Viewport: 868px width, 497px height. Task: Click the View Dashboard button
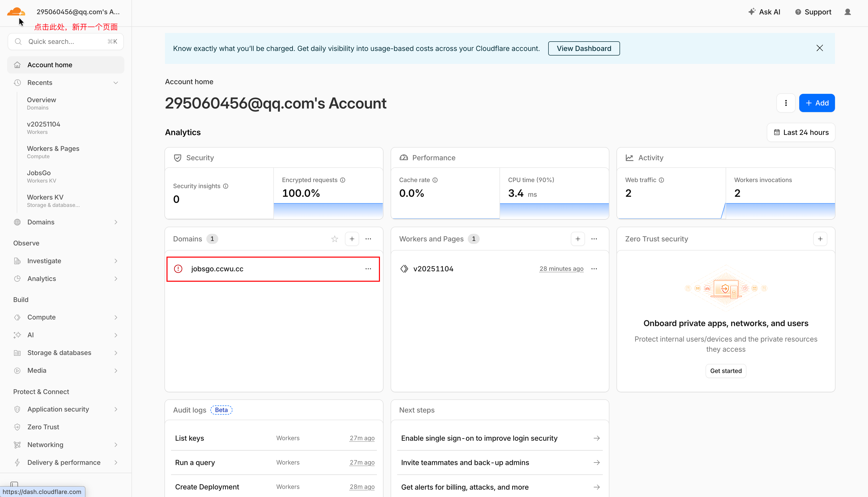(584, 48)
